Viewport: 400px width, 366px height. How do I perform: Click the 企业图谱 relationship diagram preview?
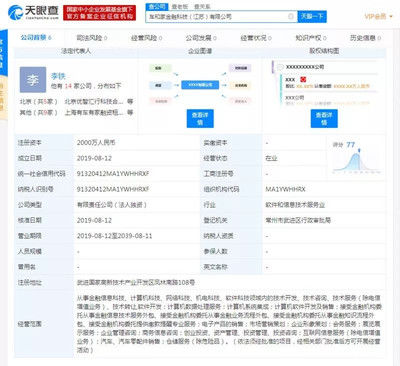pyautogui.click(x=200, y=85)
